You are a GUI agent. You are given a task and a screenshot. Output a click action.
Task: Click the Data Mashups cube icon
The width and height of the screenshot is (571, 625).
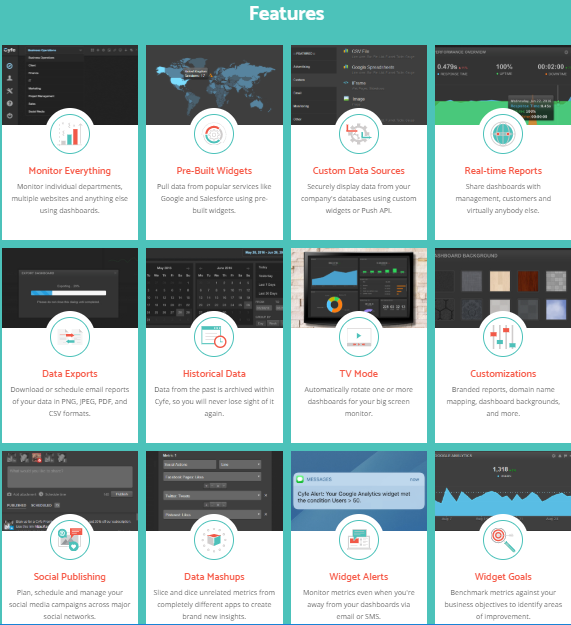[x=214, y=540]
